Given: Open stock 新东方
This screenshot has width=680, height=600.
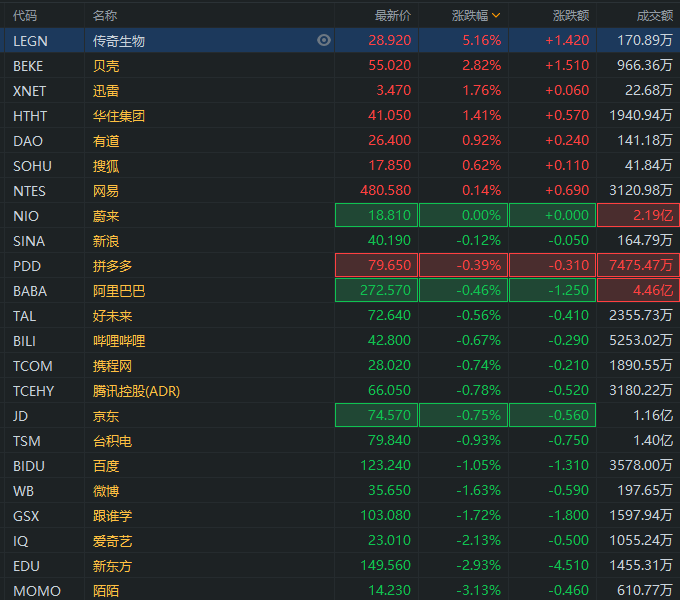Looking at the screenshot, I should (x=112, y=566).
